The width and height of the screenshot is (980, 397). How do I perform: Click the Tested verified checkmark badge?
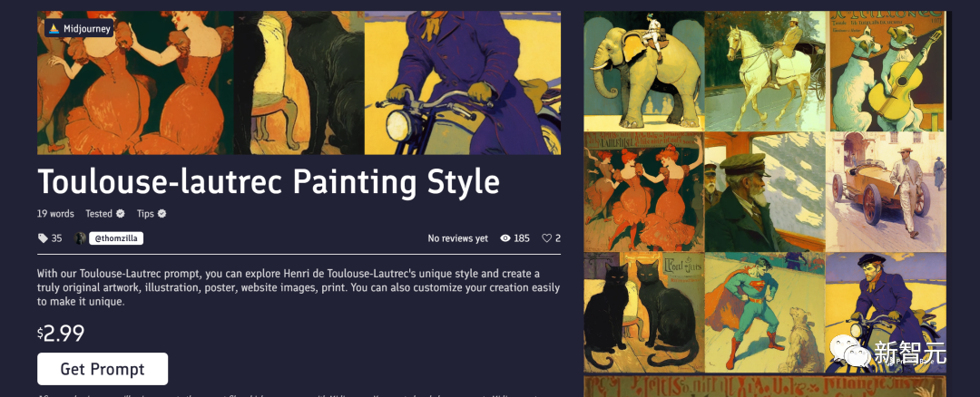[120, 214]
